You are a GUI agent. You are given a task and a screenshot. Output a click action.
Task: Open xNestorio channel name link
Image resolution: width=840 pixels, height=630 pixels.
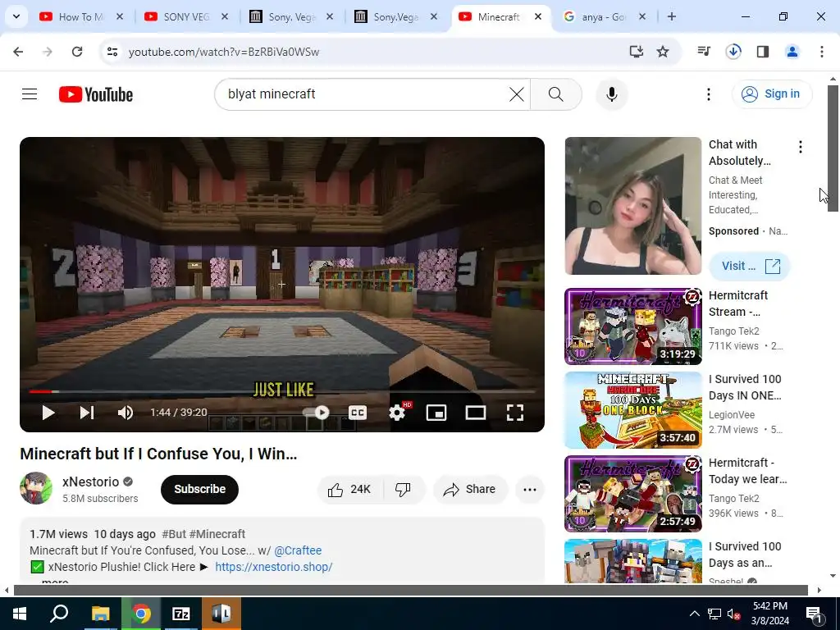click(x=90, y=482)
